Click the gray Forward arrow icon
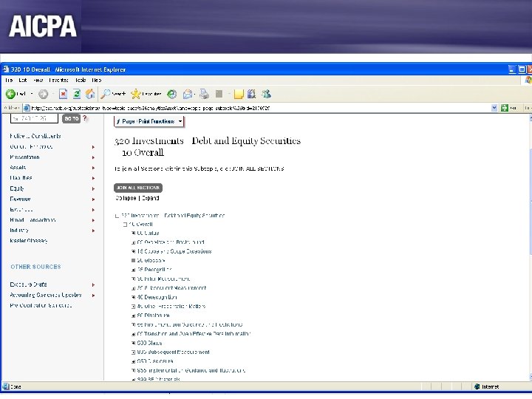The width and height of the screenshot is (532, 399). coord(43,94)
